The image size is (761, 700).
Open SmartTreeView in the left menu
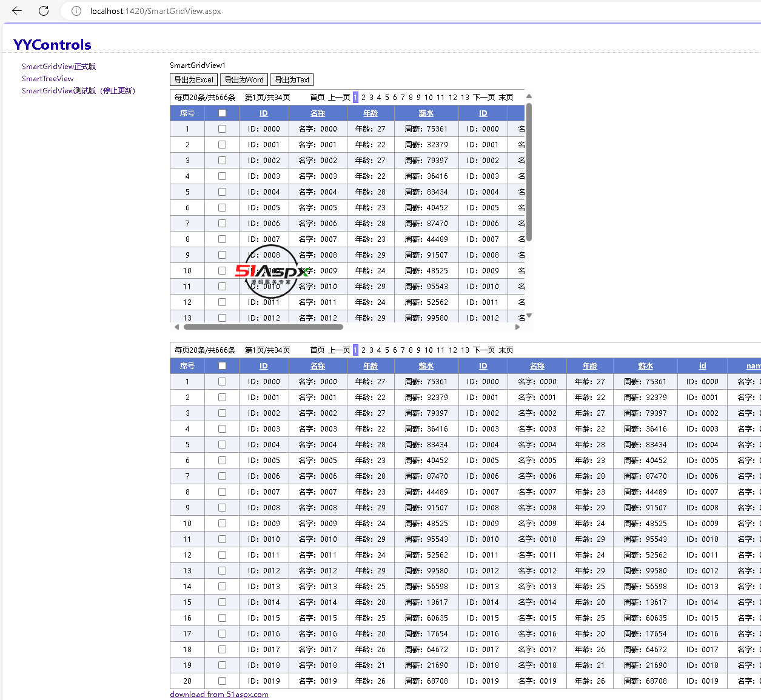pyautogui.click(x=47, y=79)
